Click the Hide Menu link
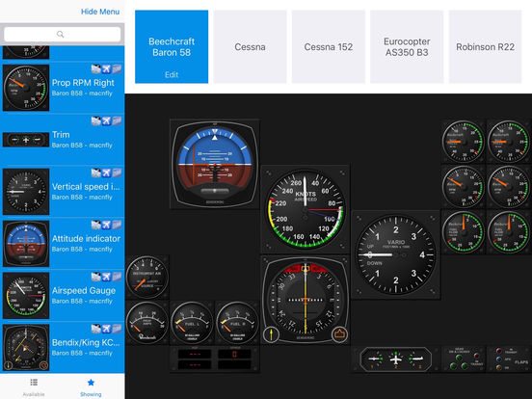Viewport: 532px width, 399px height. tap(100, 12)
